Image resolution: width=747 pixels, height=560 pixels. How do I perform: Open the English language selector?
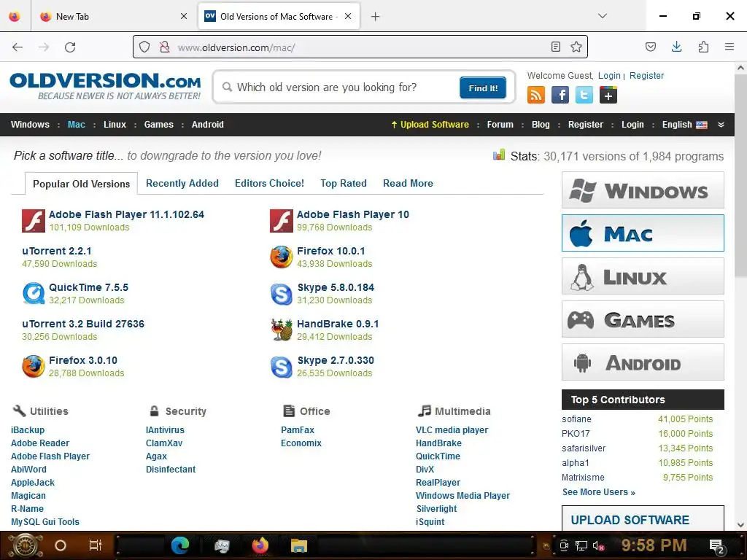pos(684,125)
